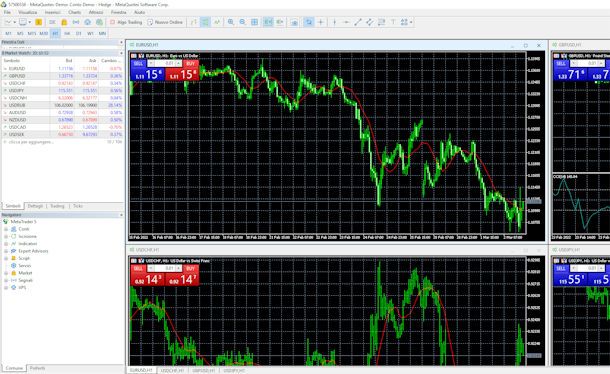Click the Nuovo Ordine button
Image resolution: width=610 pixels, height=374 pixels.
pos(165,22)
